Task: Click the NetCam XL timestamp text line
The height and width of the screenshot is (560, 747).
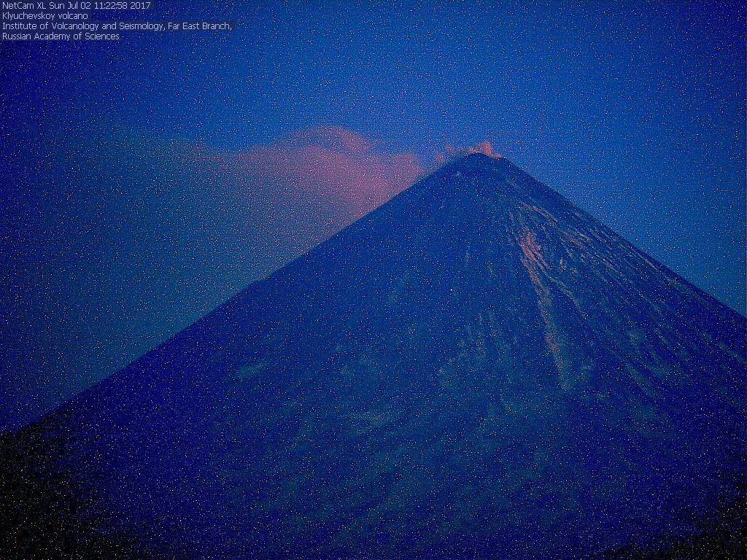Action: [x=77, y=6]
